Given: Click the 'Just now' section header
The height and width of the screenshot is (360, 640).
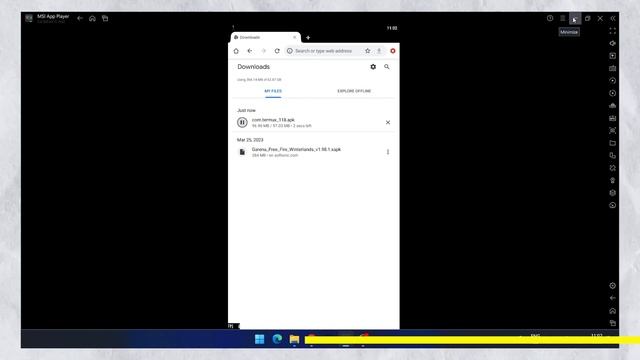Looking at the screenshot, I should (x=246, y=110).
